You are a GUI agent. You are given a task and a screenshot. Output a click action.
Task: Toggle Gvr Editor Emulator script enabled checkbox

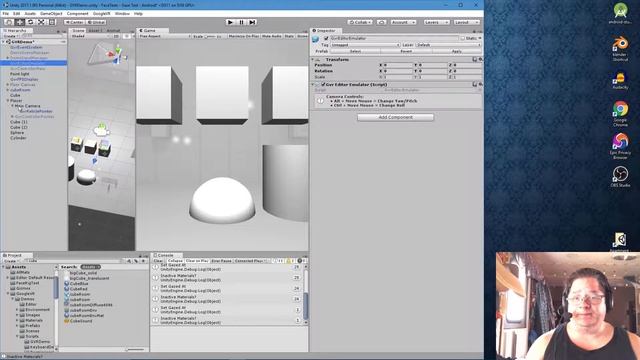pyautogui.click(x=323, y=84)
